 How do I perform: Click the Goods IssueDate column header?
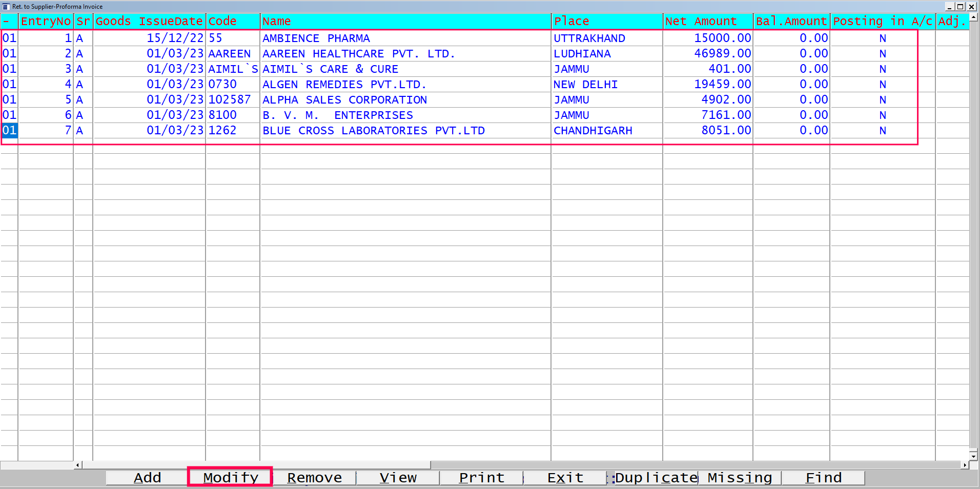click(x=149, y=22)
